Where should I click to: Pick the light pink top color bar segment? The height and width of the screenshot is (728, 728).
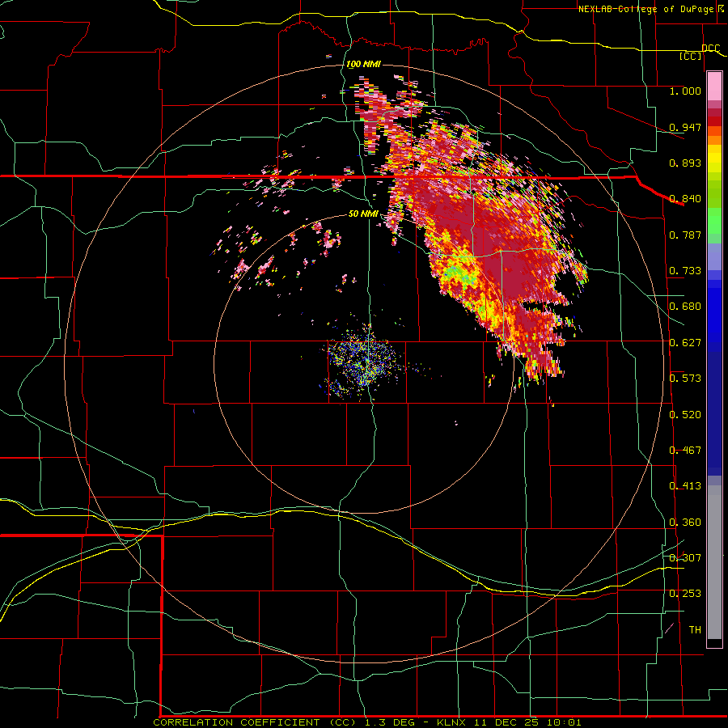714,86
